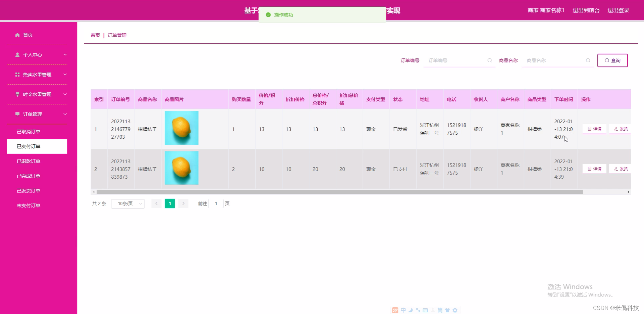Expand the 热卖水果管理 section chevron
The width and height of the screenshot is (644, 314).
click(x=65, y=75)
